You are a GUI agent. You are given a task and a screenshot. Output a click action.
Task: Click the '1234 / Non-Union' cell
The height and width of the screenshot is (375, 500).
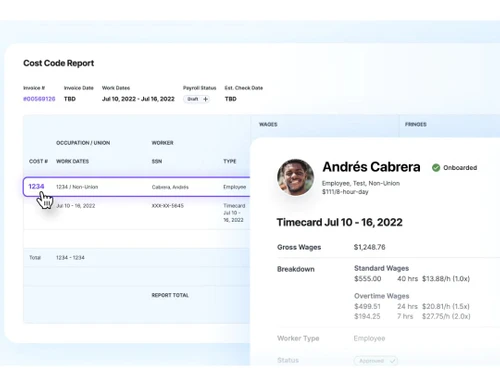[x=77, y=187]
